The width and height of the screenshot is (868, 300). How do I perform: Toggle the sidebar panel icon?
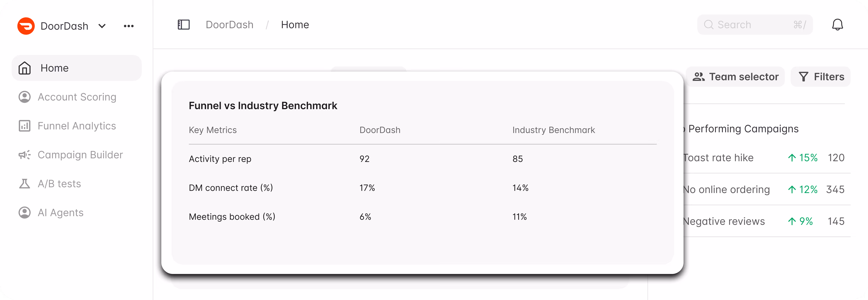tap(184, 25)
